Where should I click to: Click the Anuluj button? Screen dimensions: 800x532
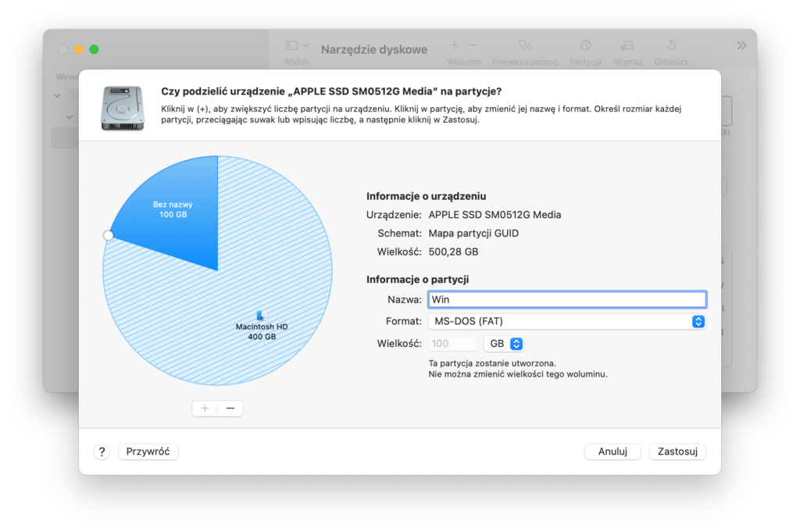[x=612, y=452]
